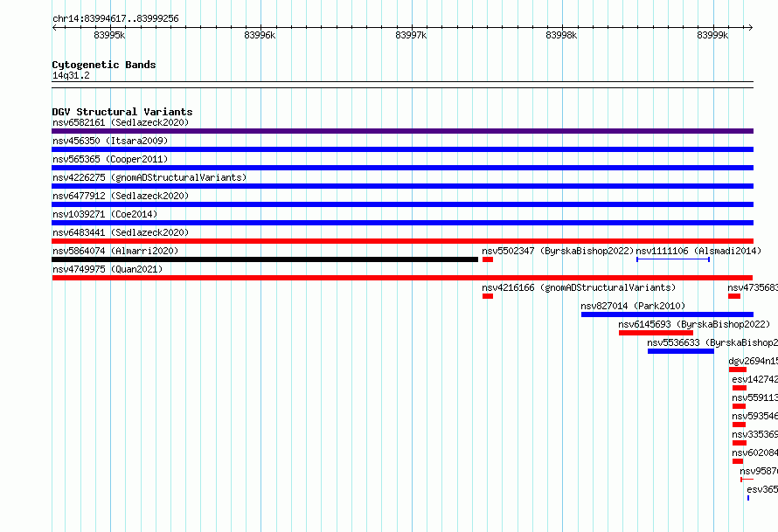Image resolution: width=778 pixels, height=532 pixels.
Task: Select the blue nsv1039271 bar
Action: [402, 223]
